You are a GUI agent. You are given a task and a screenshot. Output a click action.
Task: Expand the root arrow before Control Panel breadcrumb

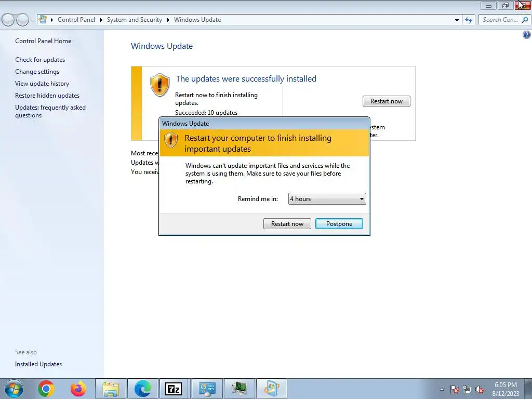point(52,20)
